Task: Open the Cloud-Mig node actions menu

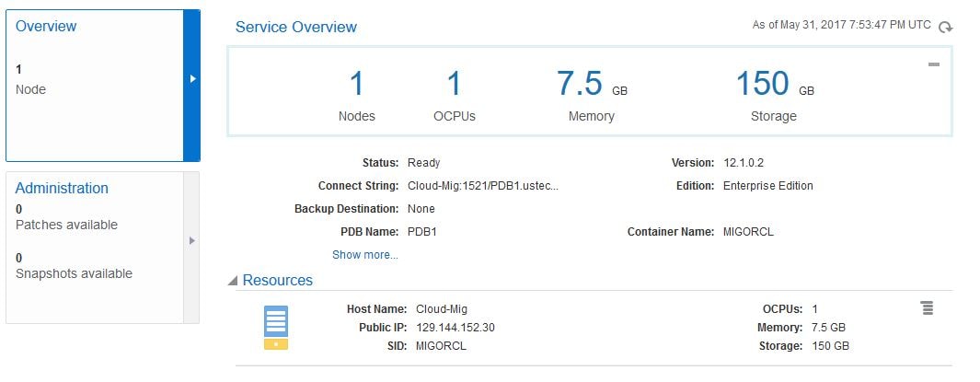Action: pos(928,308)
